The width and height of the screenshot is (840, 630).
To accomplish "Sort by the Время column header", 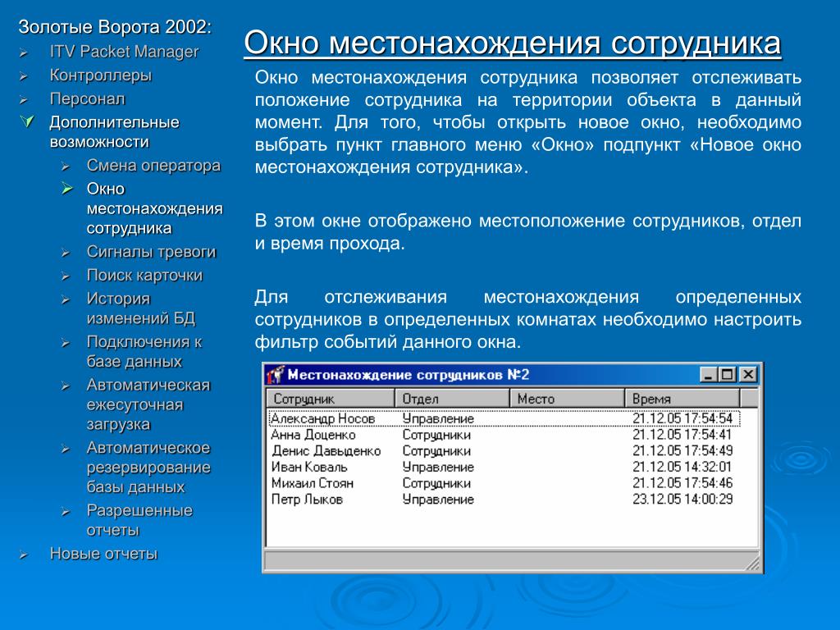I will click(682, 399).
